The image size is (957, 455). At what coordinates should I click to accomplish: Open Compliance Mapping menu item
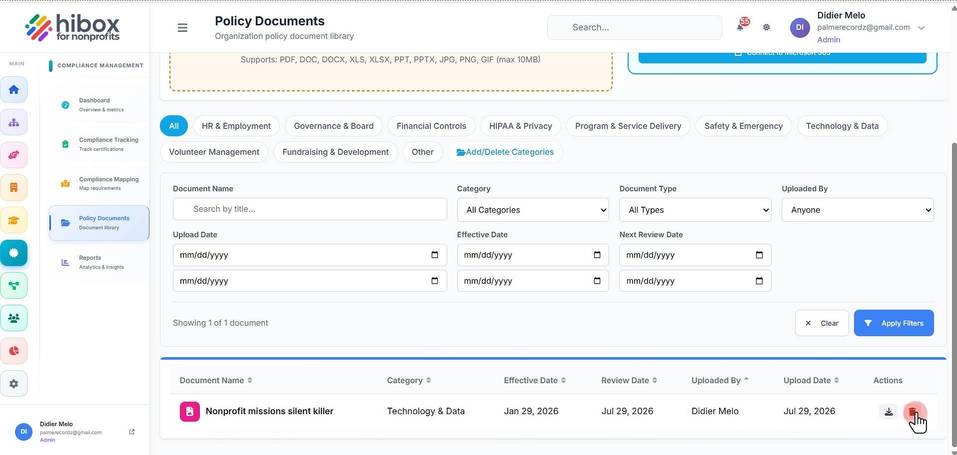pos(99,183)
